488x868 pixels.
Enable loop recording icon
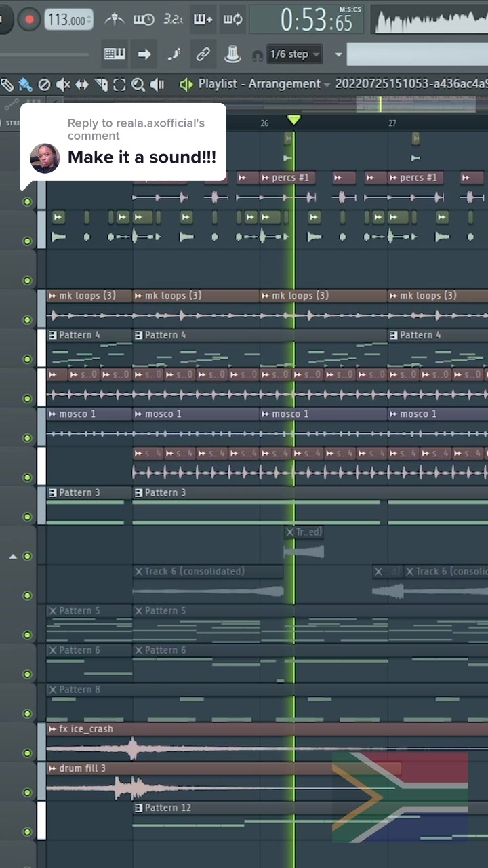(x=232, y=20)
